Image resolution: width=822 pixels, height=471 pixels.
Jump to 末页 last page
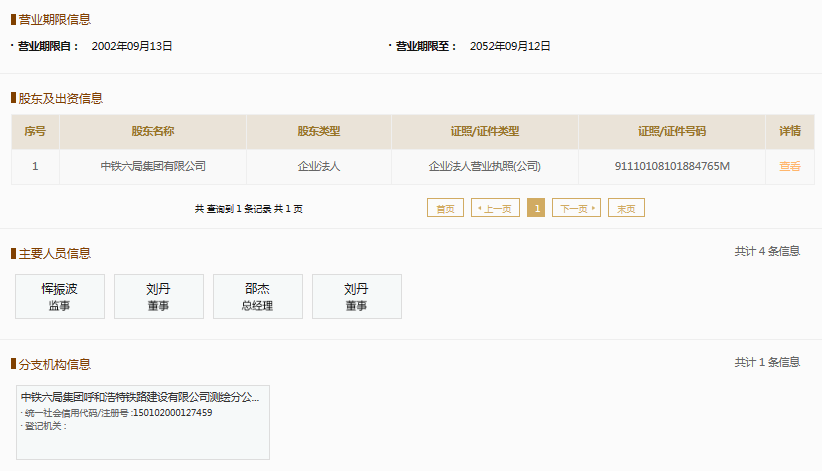point(626,208)
